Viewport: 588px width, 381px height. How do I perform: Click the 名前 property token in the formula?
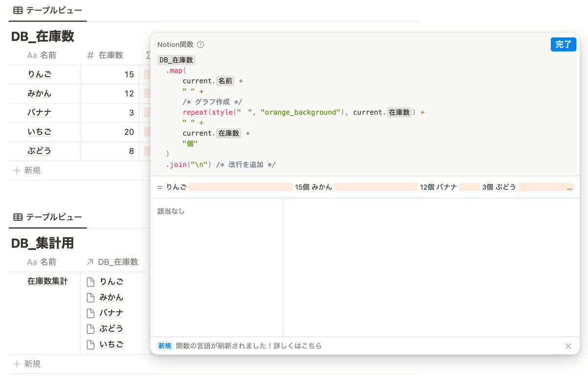[225, 81]
